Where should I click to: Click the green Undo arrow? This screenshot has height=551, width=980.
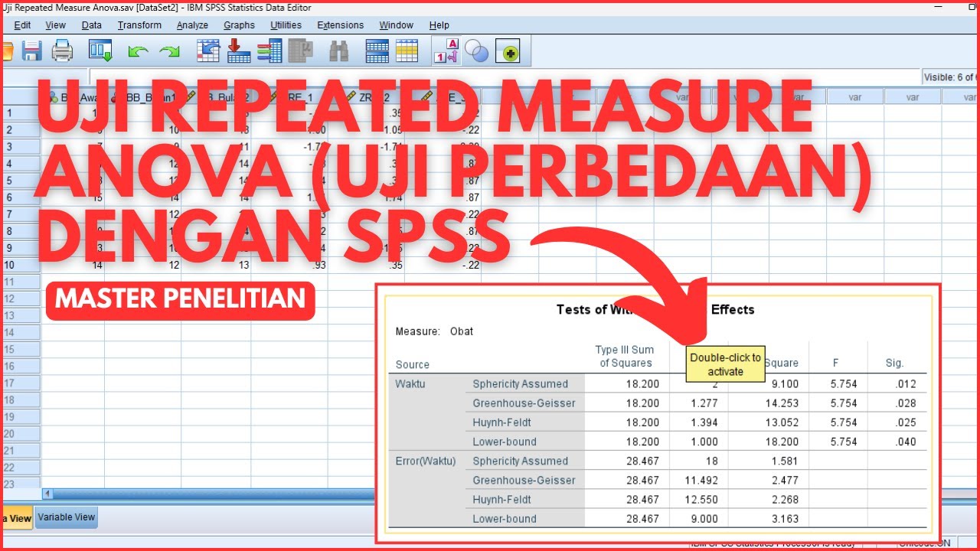(139, 52)
